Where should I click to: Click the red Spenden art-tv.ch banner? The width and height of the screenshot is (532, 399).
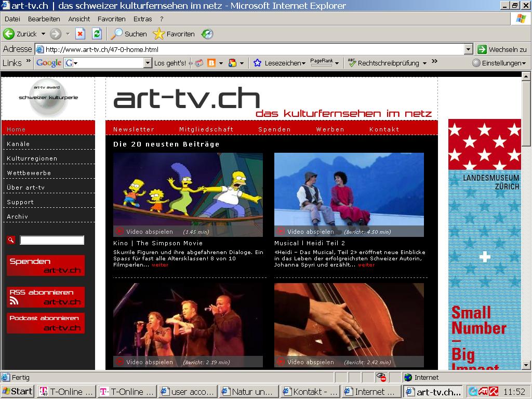pos(45,265)
